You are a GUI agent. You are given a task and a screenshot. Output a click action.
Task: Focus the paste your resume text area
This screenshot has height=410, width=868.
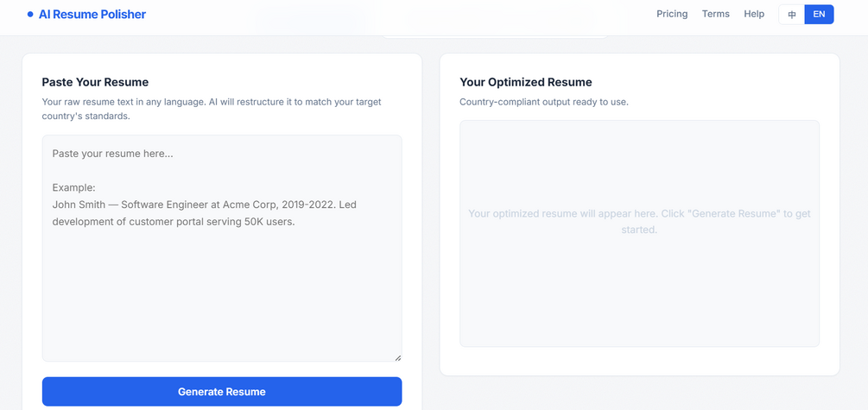click(222, 248)
